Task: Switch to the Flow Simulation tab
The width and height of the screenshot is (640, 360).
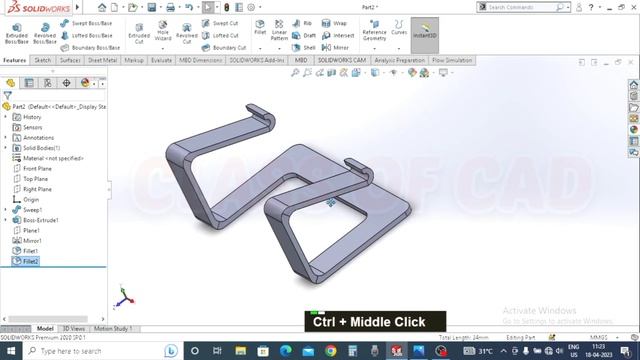Action: coord(452,60)
